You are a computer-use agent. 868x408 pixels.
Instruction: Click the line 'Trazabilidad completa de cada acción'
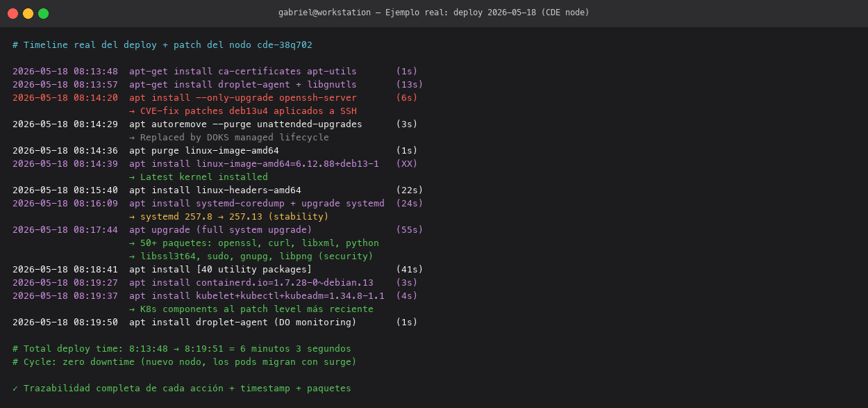[x=182, y=389]
